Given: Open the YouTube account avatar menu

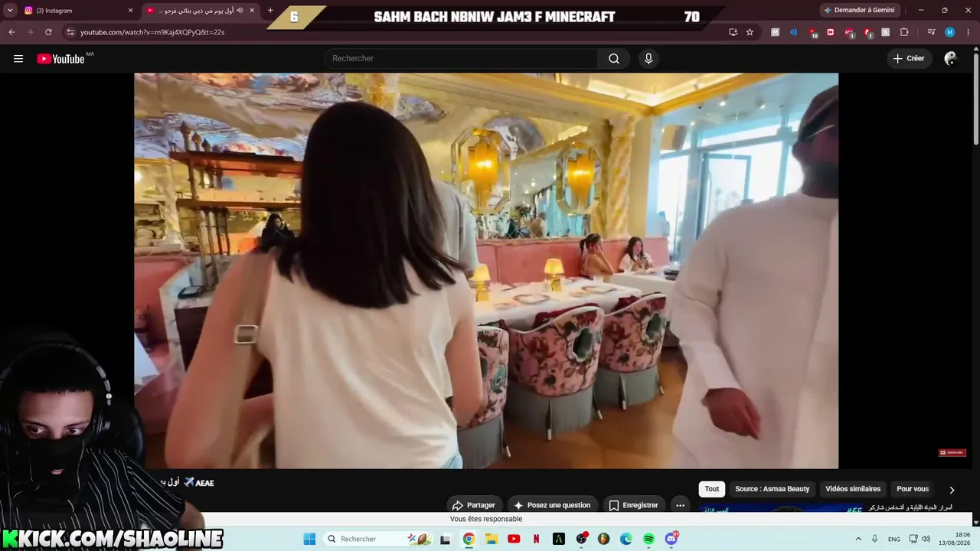Looking at the screenshot, I should pyautogui.click(x=950, y=59).
